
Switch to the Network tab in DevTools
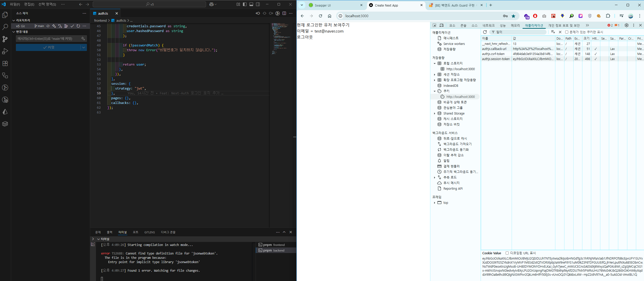pos(489,25)
